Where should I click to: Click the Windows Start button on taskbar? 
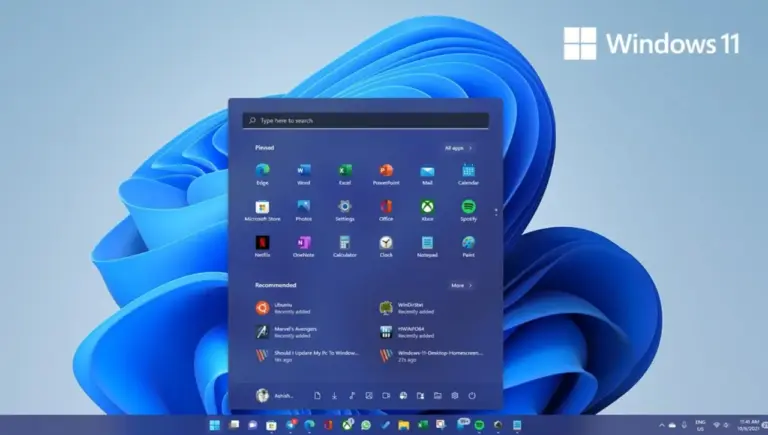(x=215, y=425)
